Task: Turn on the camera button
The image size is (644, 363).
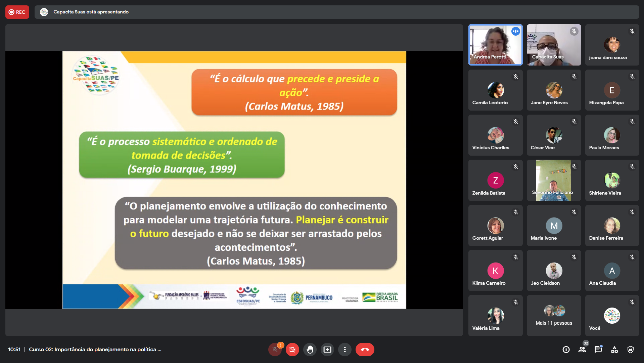Action: click(292, 350)
